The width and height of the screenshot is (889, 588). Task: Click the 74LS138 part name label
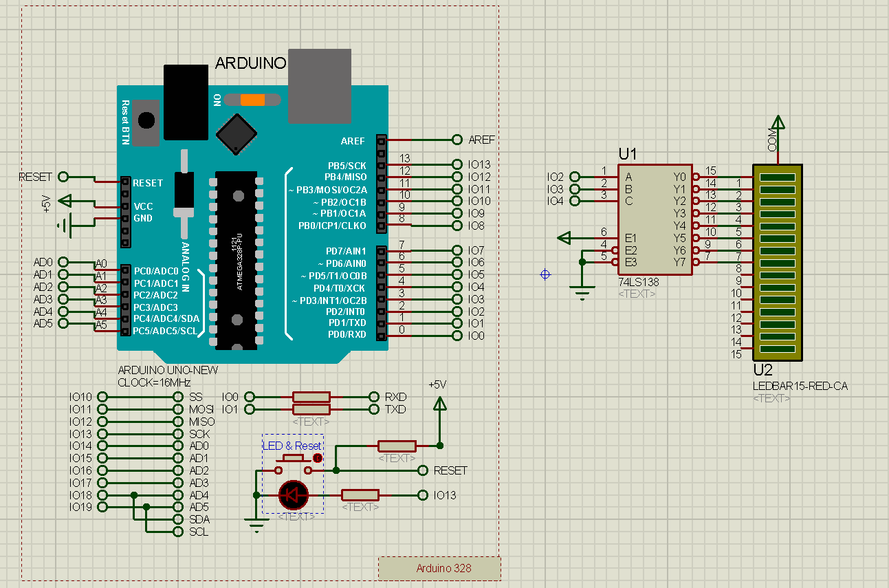638,282
